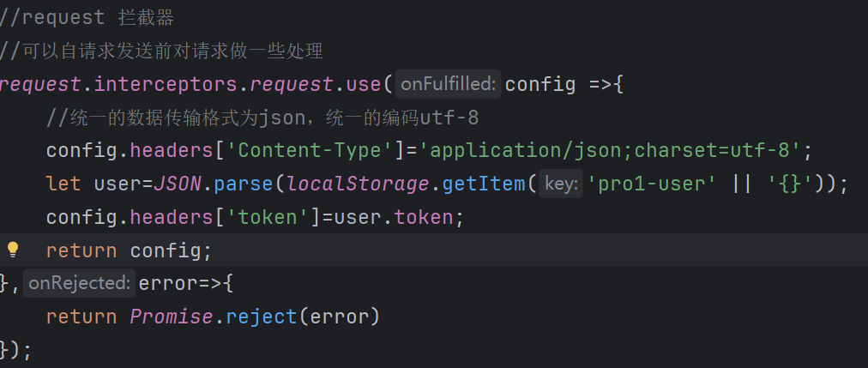The width and height of the screenshot is (868, 368).
Task: Click the onRejected parameter hint
Action: (x=80, y=283)
